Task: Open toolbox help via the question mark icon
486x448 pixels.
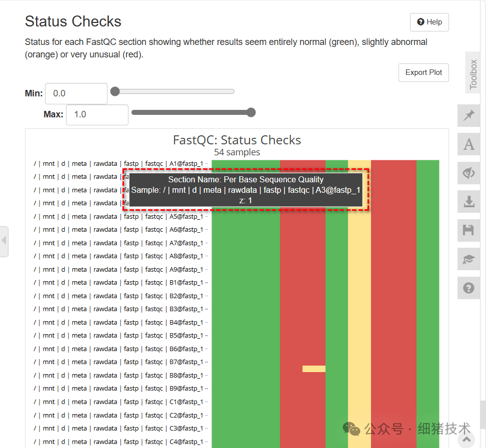Action: point(468,288)
